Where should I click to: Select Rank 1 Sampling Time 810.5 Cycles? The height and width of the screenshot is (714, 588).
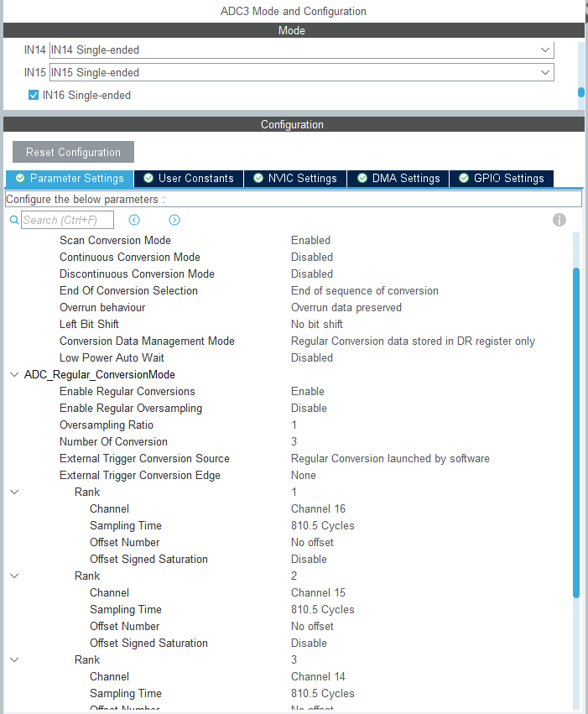(x=323, y=525)
